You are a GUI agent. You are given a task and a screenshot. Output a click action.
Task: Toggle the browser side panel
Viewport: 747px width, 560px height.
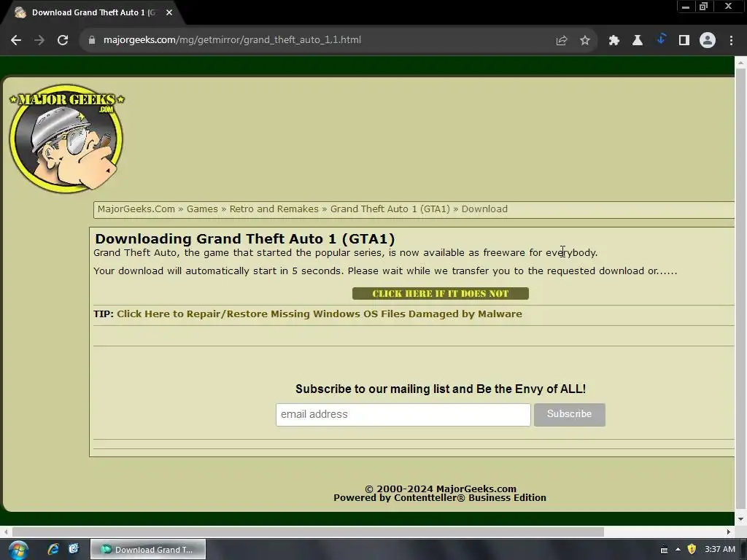click(684, 41)
